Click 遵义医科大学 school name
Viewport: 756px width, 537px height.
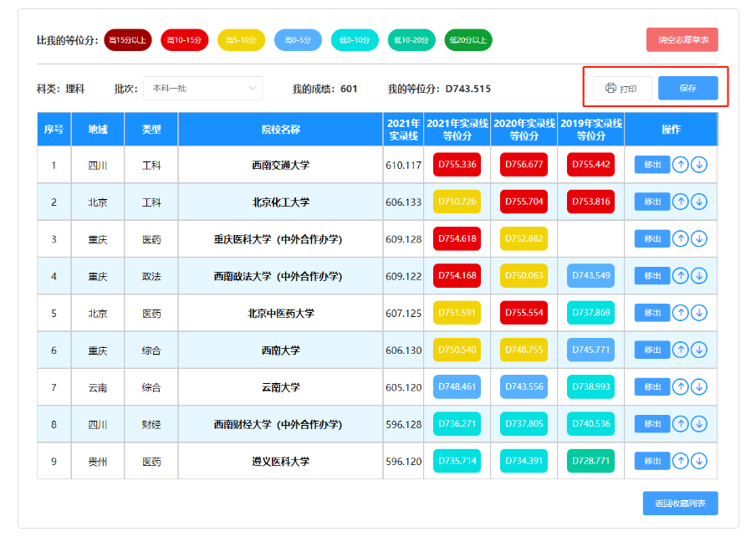281,462
